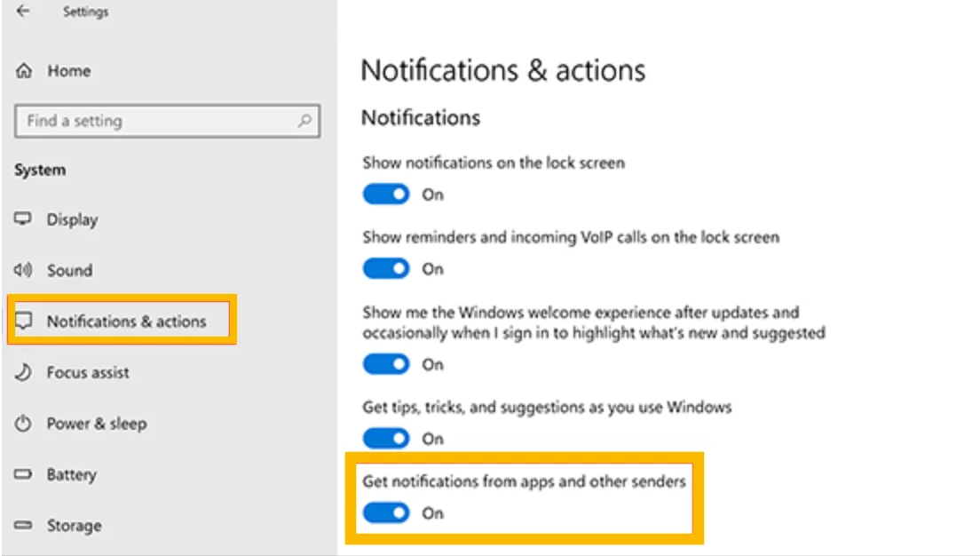Toggle tips, tricks, and suggestions switch
The image size is (980, 556).
(x=386, y=439)
